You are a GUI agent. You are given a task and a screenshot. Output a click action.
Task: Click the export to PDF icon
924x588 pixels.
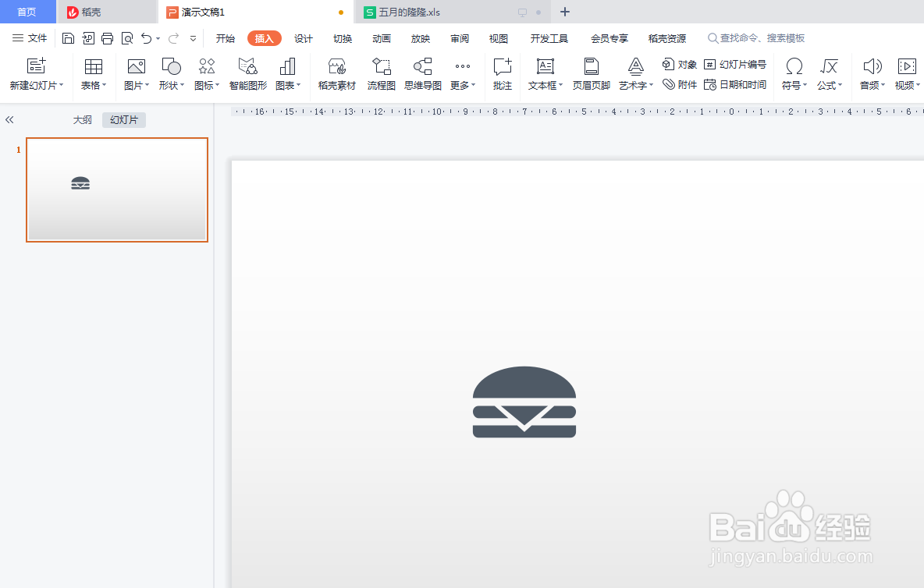pyautogui.click(x=88, y=38)
